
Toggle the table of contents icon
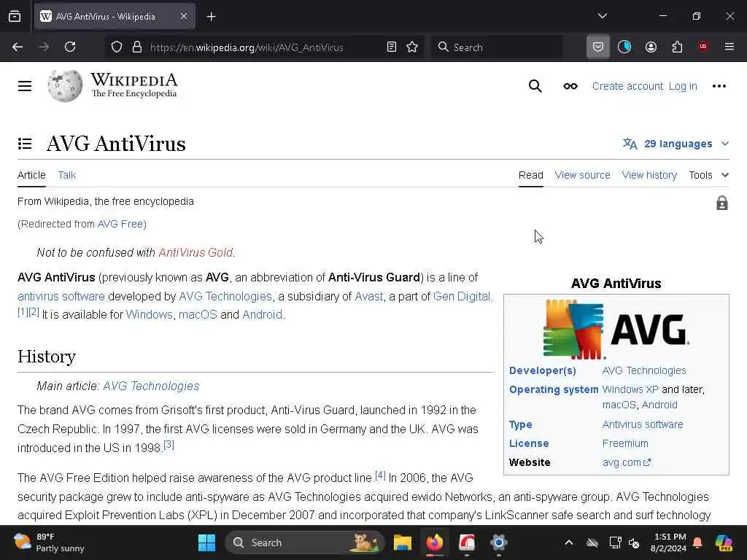[x=25, y=144]
